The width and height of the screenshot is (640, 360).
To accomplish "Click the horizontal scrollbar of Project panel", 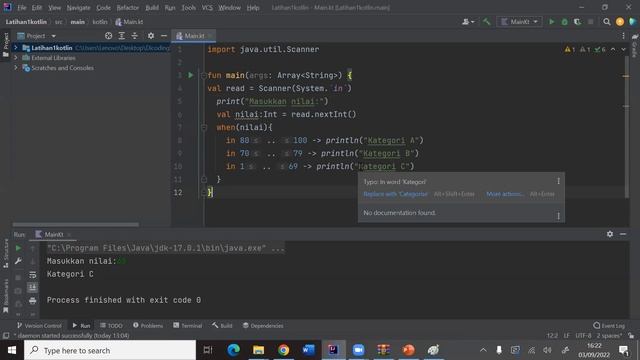I will point(76,224).
